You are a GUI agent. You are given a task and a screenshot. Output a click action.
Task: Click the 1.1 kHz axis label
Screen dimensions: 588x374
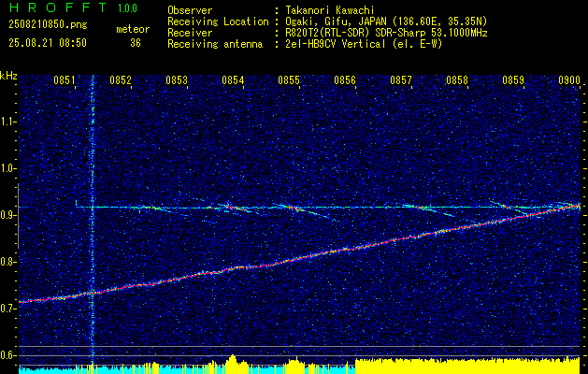pyautogui.click(x=8, y=122)
